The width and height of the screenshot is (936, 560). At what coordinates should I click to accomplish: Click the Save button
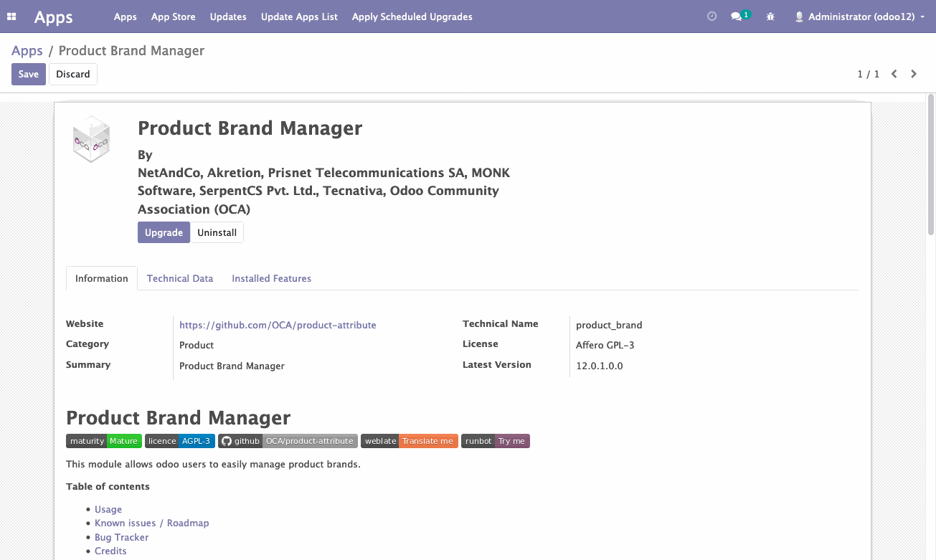29,74
